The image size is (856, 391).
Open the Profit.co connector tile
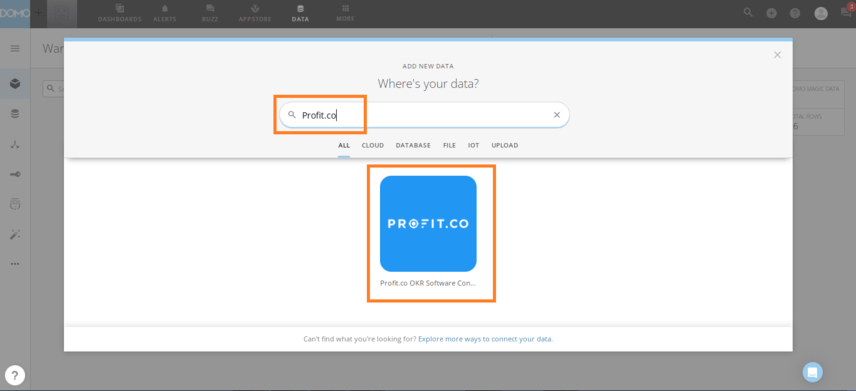(x=428, y=223)
